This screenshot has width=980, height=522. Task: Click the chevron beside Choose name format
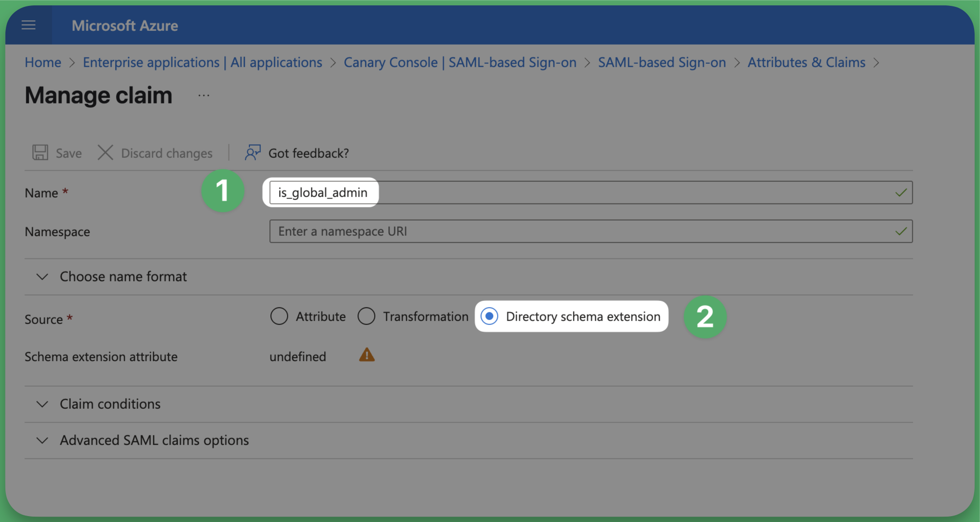click(43, 277)
